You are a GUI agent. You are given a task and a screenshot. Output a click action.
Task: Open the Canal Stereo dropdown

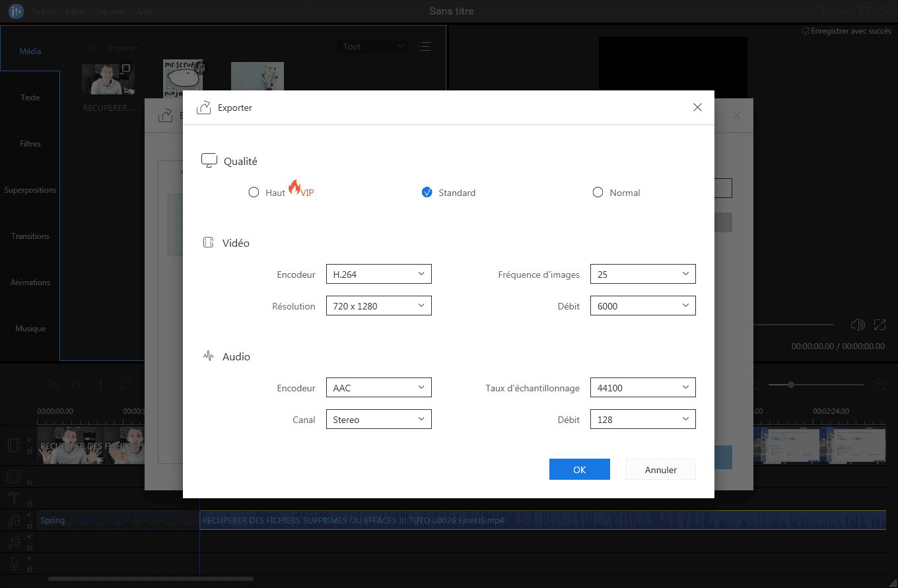(379, 419)
